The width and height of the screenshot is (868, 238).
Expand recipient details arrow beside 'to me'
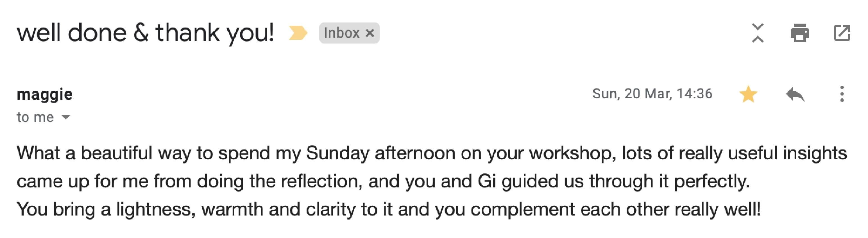[66, 117]
